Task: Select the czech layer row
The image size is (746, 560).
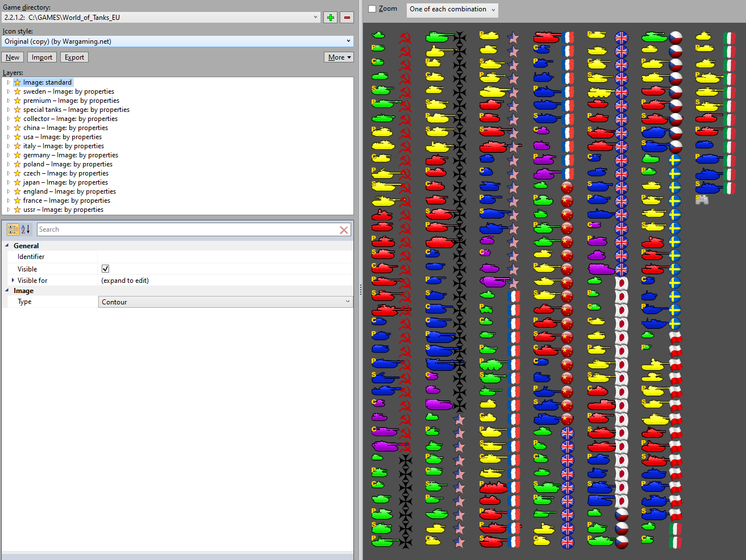Action: click(x=66, y=173)
